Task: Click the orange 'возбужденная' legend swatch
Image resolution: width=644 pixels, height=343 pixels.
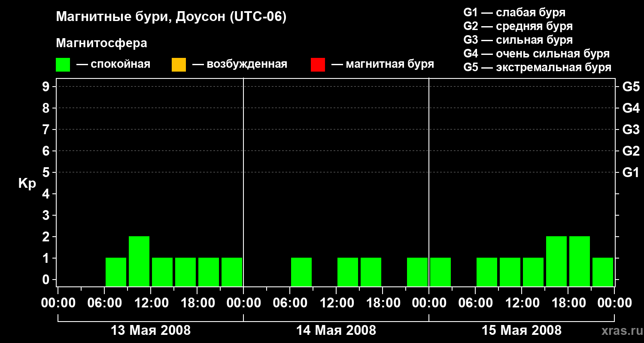Action: coord(179,64)
